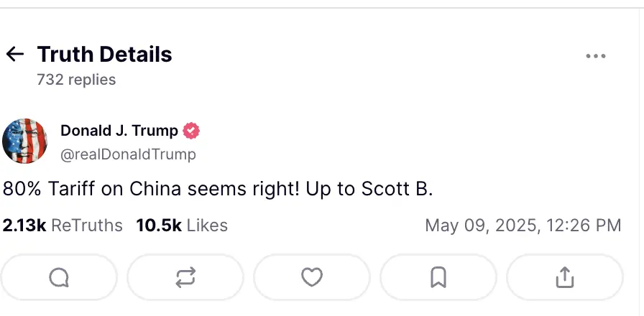Open the @realDonaldTrump handle link

click(128, 154)
